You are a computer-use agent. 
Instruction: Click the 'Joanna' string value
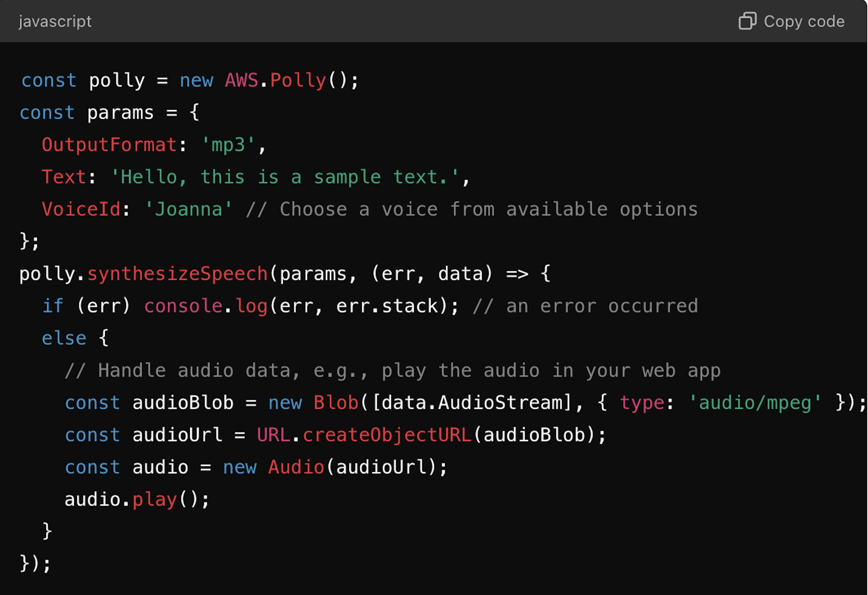188,209
